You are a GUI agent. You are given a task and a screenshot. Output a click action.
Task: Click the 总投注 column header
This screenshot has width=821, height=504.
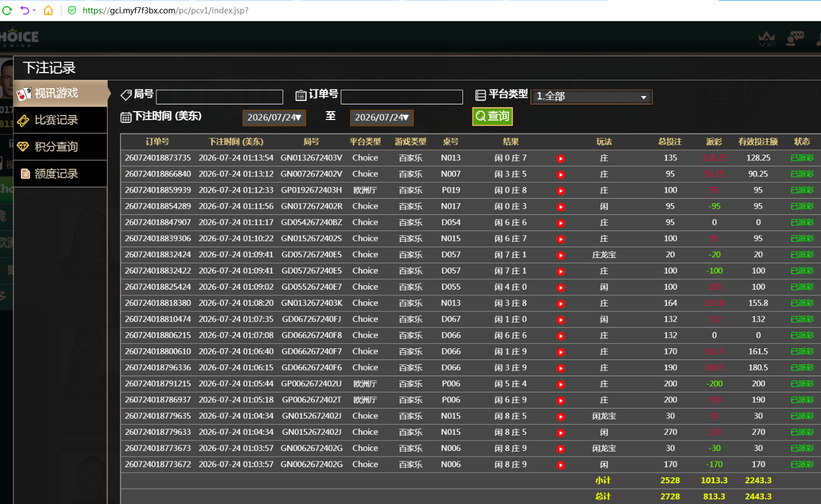(x=670, y=142)
